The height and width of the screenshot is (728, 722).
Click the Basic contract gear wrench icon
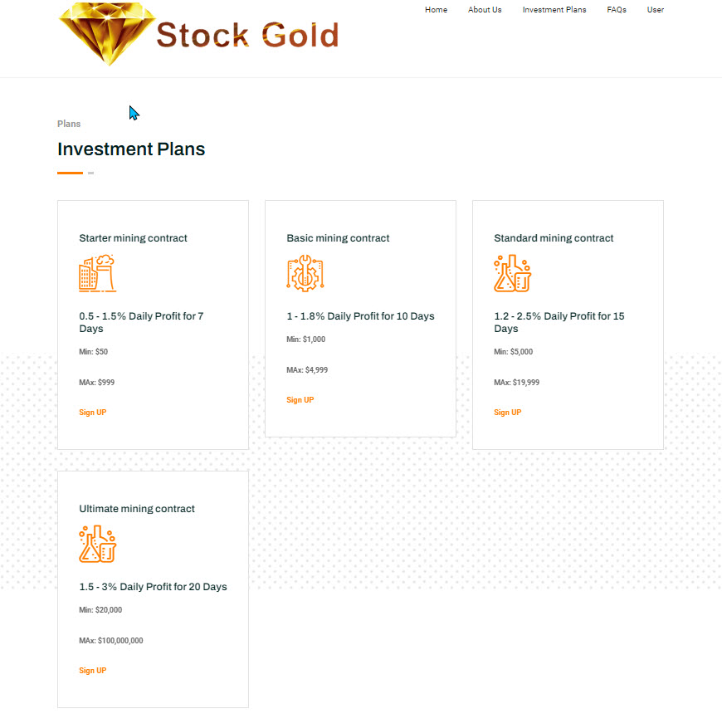click(x=305, y=273)
